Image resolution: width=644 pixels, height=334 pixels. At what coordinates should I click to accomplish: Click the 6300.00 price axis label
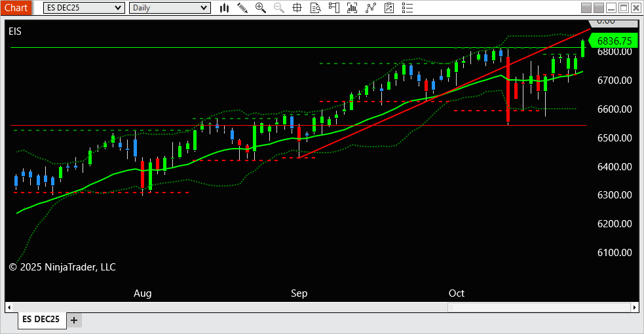coord(615,195)
